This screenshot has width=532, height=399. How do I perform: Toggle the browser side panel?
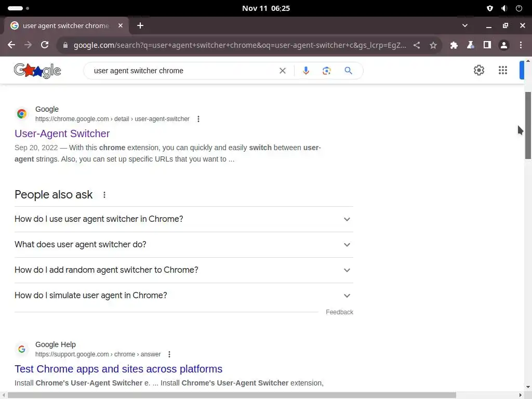click(487, 45)
